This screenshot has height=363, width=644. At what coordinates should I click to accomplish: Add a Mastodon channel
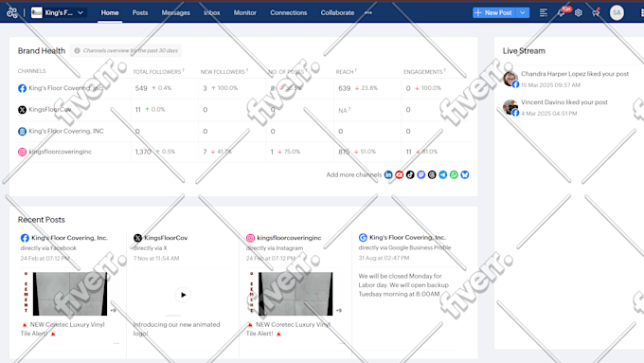[421, 174]
